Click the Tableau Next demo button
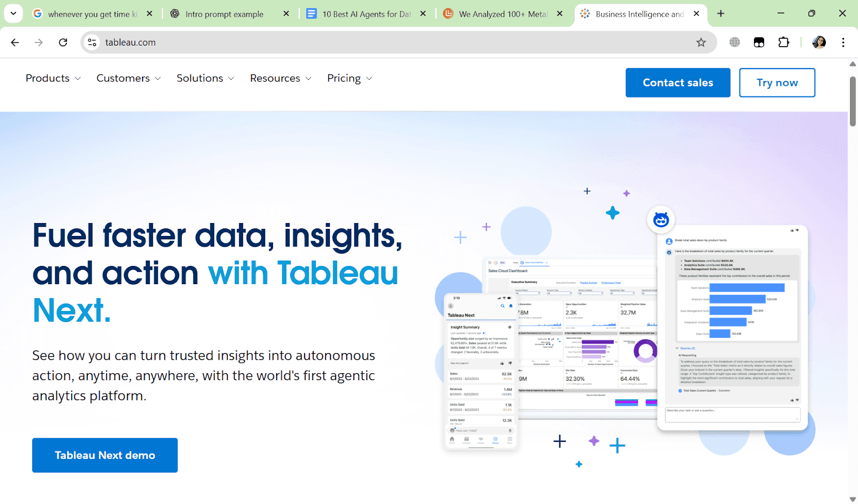This screenshot has height=504, width=858. 105,455
